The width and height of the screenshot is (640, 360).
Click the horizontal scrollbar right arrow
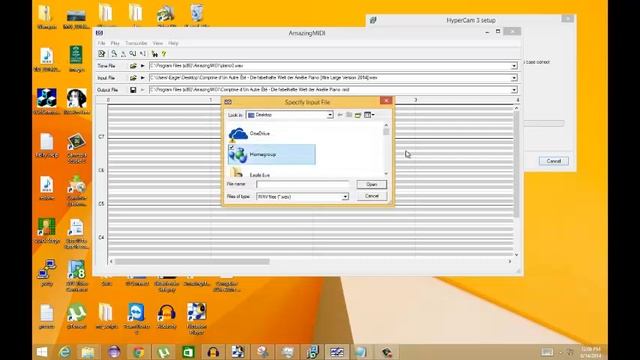click(x=510, y=262)
